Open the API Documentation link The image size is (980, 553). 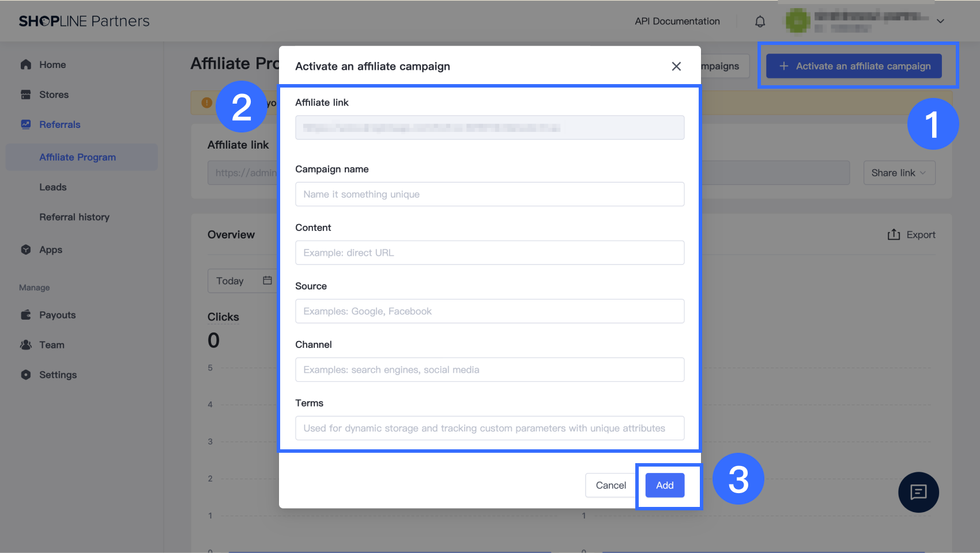(677, 21)
